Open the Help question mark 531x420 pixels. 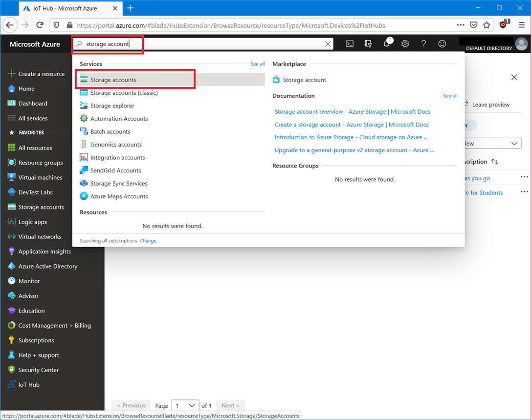[x=423, y=44]
